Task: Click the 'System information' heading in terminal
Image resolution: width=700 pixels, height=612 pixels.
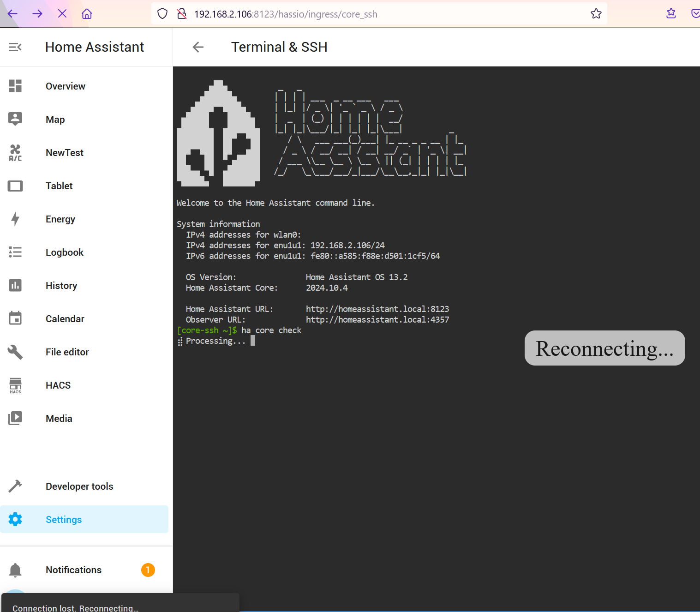Action: [x=218, y=224]
